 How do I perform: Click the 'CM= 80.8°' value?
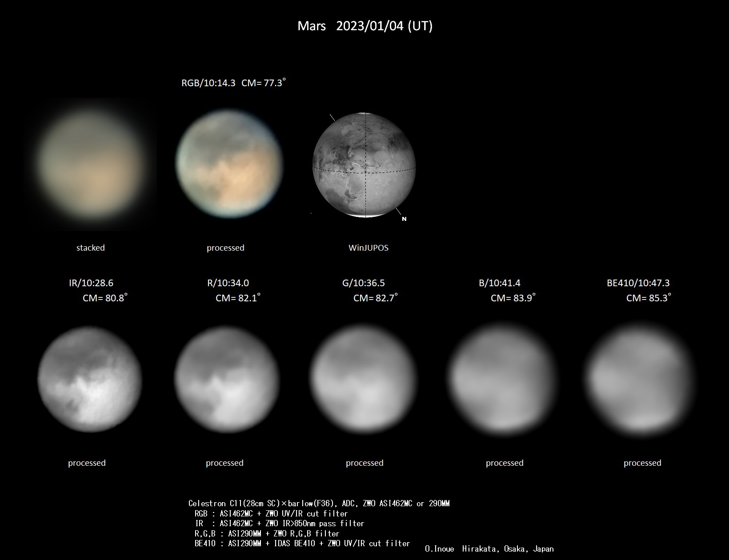click(105, 298)
